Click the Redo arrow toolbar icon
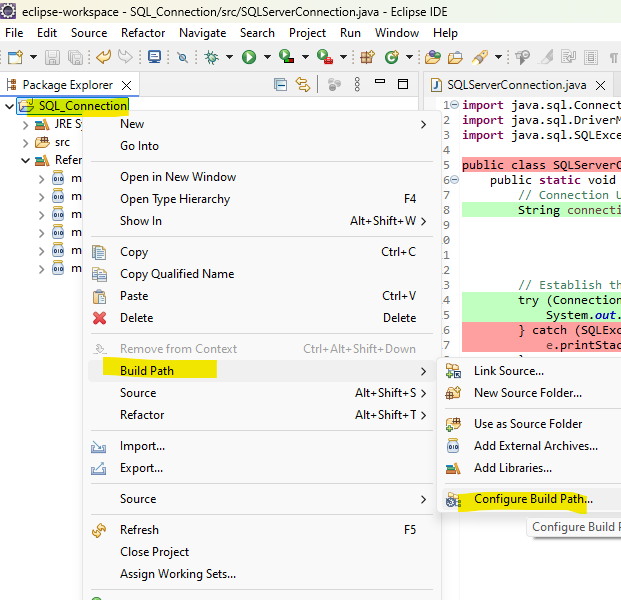Screen dimensions: 621x600 (126, 57)
